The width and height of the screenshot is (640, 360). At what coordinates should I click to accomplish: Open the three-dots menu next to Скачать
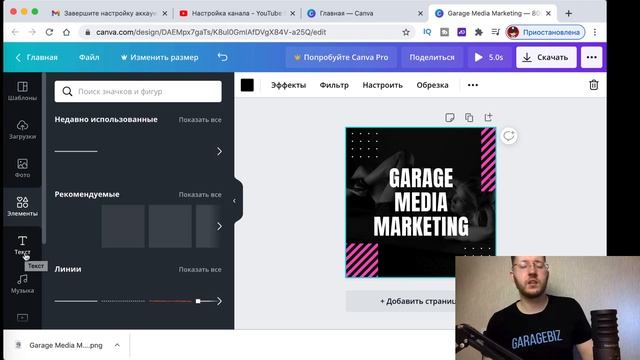coord(591,57)
